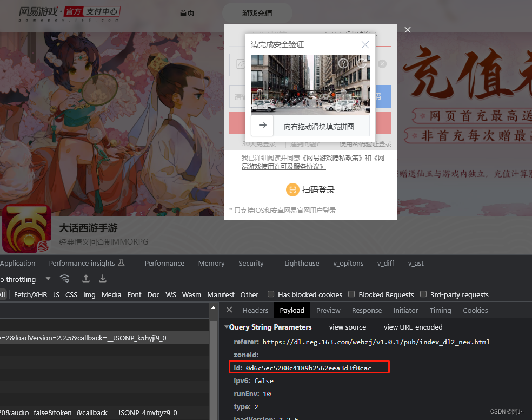Viewport: 532px width, 420px height.
Task: Open the Application DevTools panel
Action: point(18,264)
